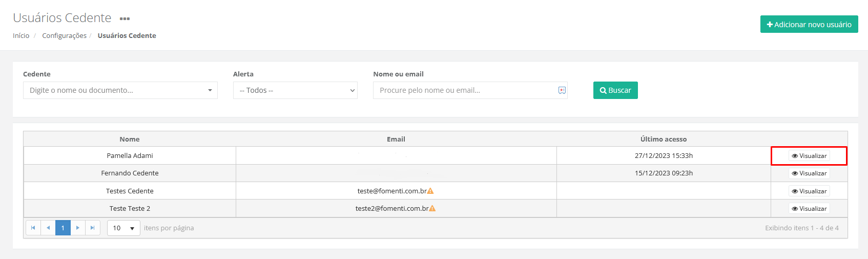The width and height of the screenshot is (868, 259).
Task: Jump to last page pagination icon
Action: tap(92, 228)
